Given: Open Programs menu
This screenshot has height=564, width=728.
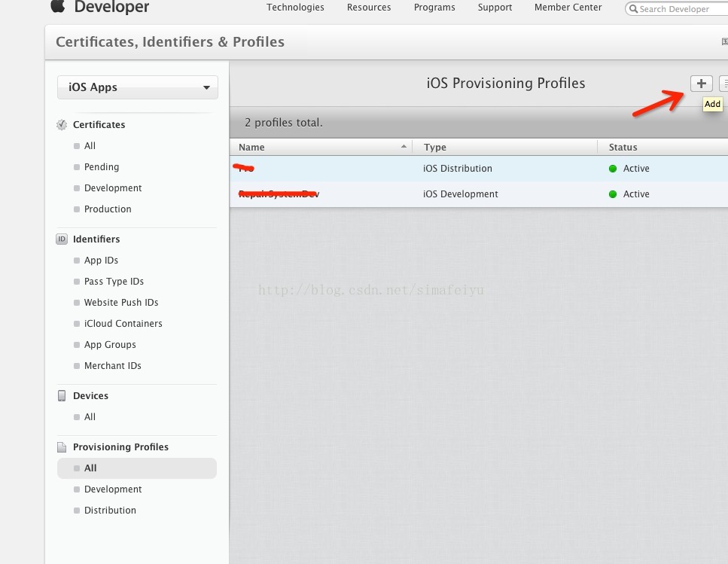Looking at the screenshot, I should click(x=434, y=8).
